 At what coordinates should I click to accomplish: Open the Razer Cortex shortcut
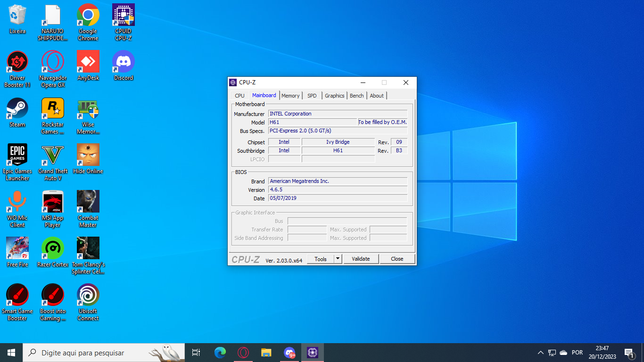click(x=53, y=252)
